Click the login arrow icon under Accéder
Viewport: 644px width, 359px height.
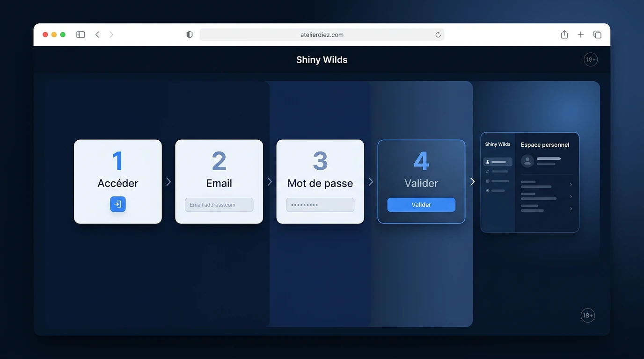pyautogui.click(x=118, y=204)
